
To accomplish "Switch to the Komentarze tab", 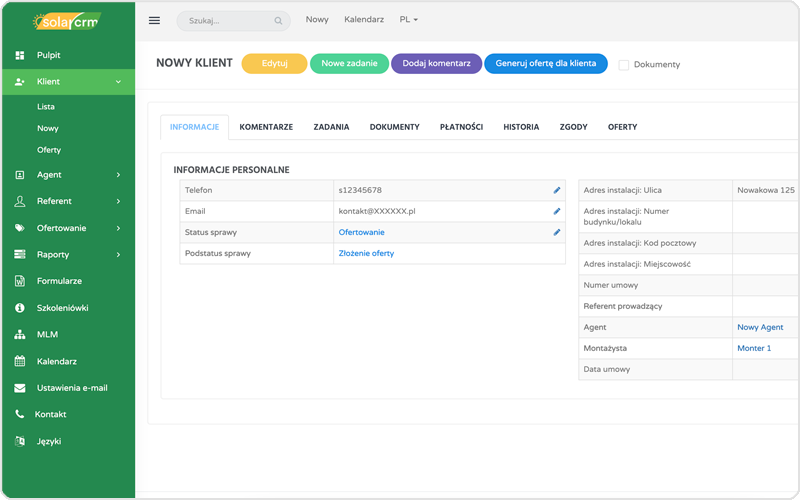I will (266, 127).
